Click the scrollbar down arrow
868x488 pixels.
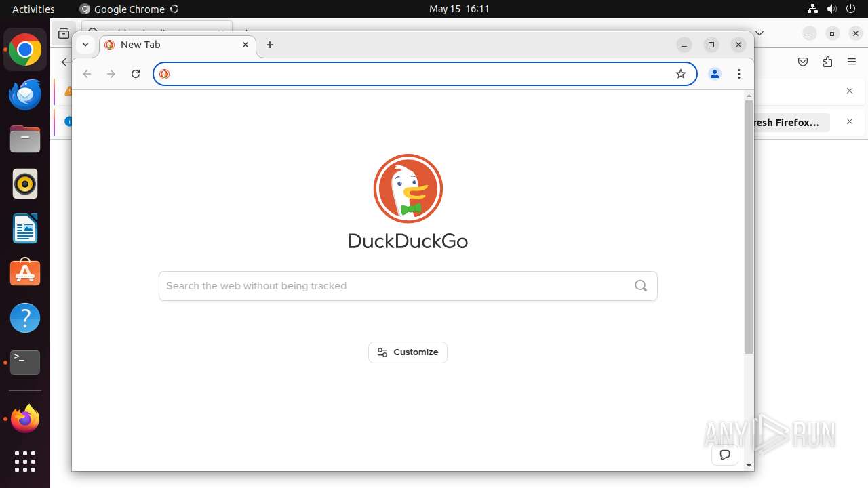point(749,466)
